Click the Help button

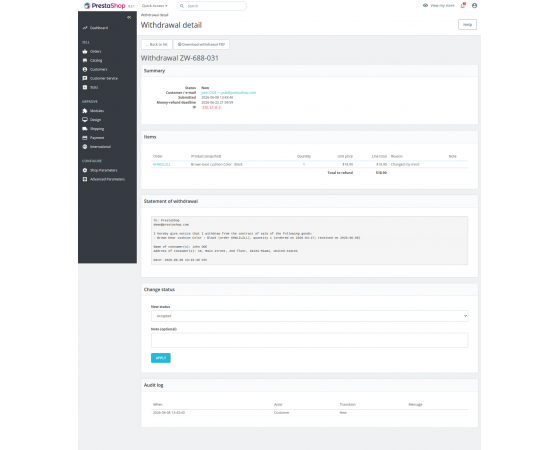[467, 25]
